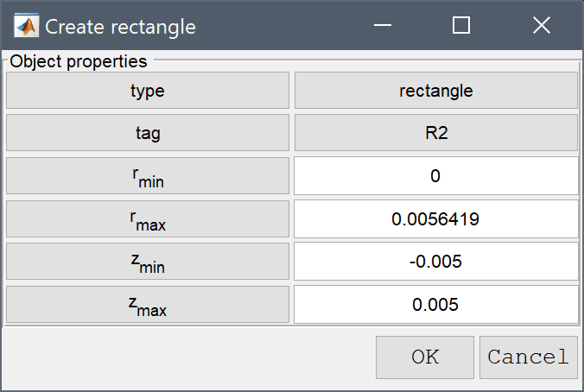Screen dimensions: 584x392
Task: Click the z min label cell
Action: 148,262
